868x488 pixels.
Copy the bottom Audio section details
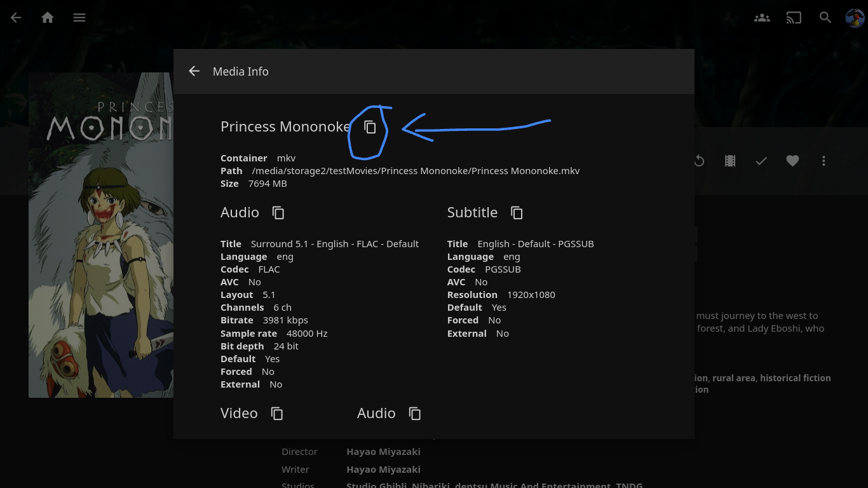415,414
